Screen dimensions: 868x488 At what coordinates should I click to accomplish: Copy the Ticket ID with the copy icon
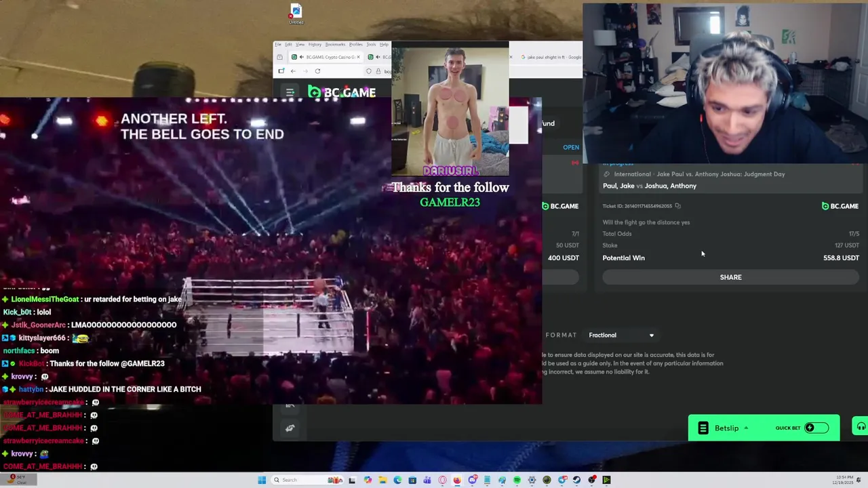[x=677, y=206]
